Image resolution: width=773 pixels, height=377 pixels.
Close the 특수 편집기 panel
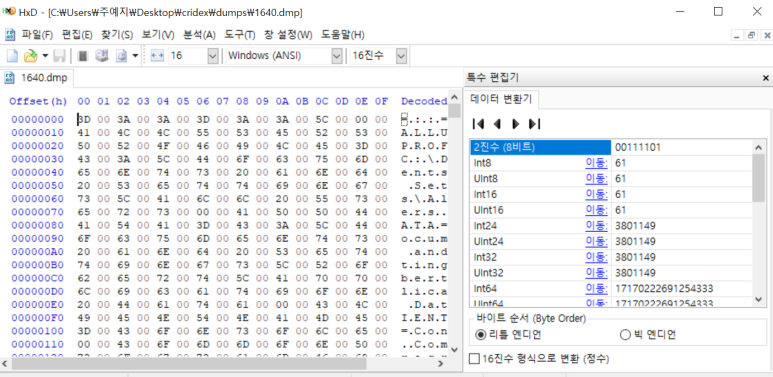coord(766,78)
